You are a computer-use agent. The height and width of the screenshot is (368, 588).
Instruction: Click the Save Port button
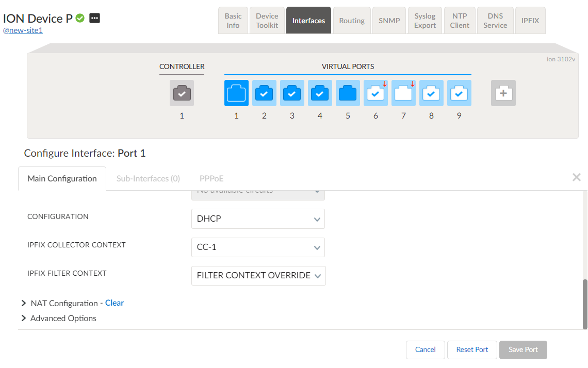[523, 349]
